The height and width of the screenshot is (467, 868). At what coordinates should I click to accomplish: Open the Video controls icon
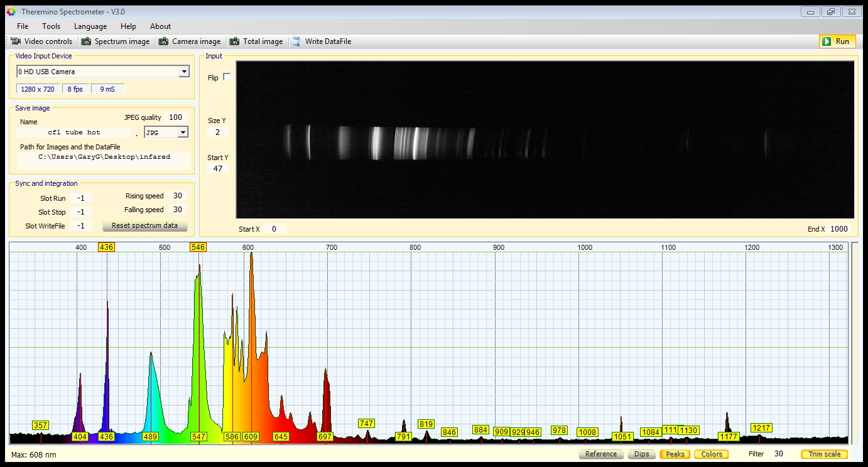click(x=16, y=41)
